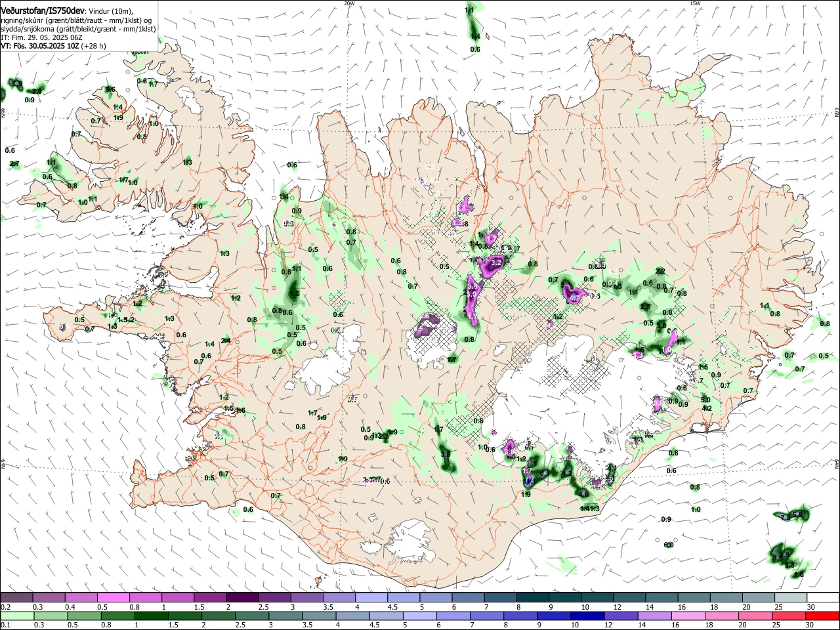Screen dimensions: 840x630
Task: Click the '4.7' precipitation value on the map
Action: [576, 299]
